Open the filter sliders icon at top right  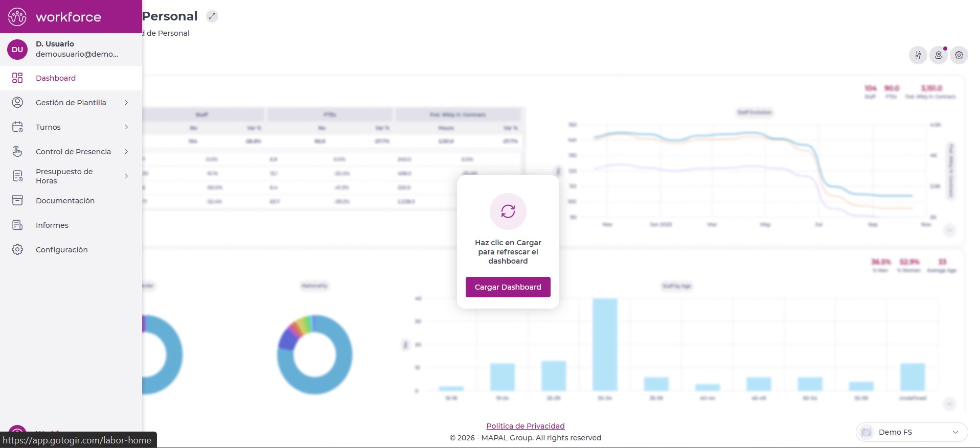[x=918, y=55]
